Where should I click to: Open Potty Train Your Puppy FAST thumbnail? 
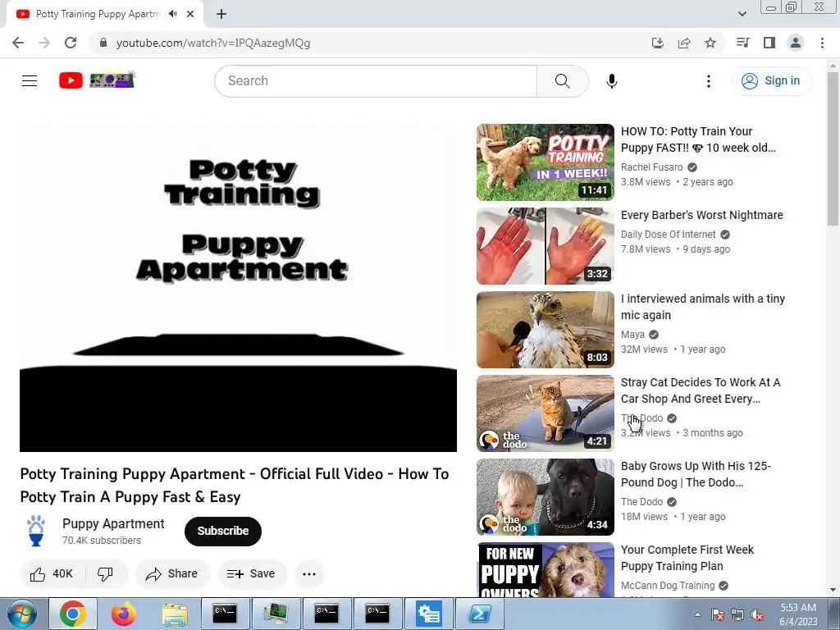[546, 162]
